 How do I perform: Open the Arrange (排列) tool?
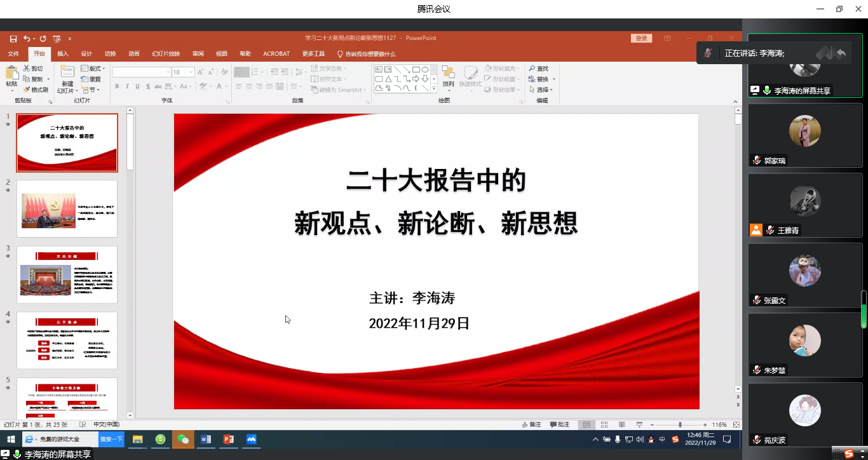(449, 76)
